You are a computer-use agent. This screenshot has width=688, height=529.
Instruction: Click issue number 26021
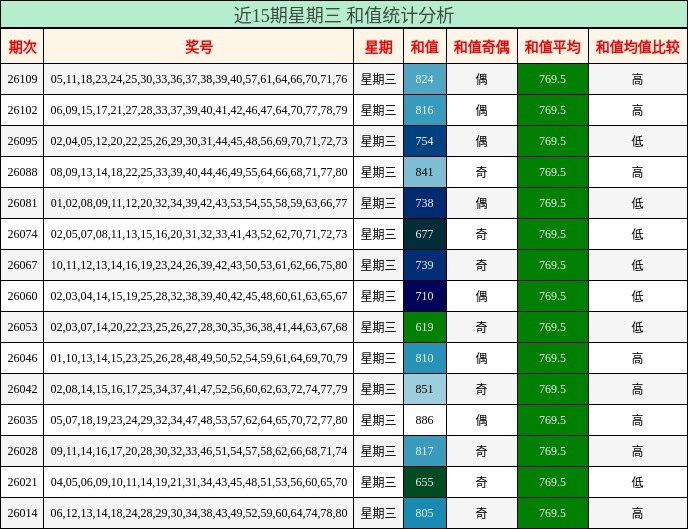click(x=22, y=482)
